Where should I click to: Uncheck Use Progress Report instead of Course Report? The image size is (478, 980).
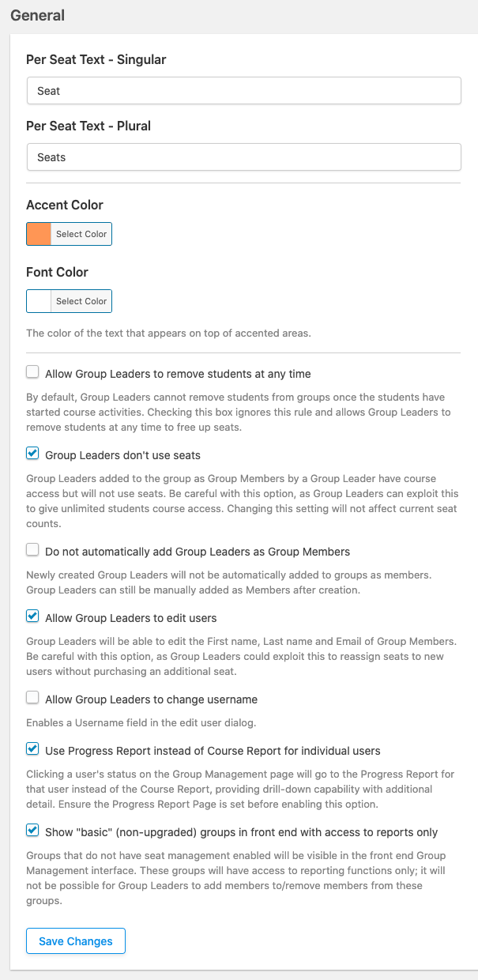point(32,748)
